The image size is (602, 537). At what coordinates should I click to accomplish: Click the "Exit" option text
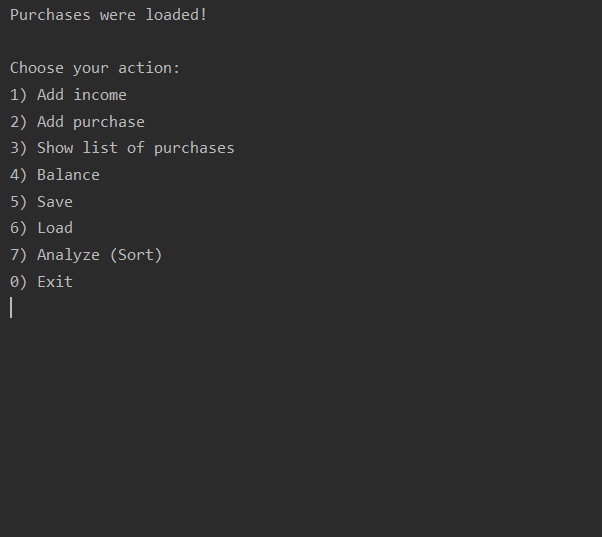[x=55, y=282]
